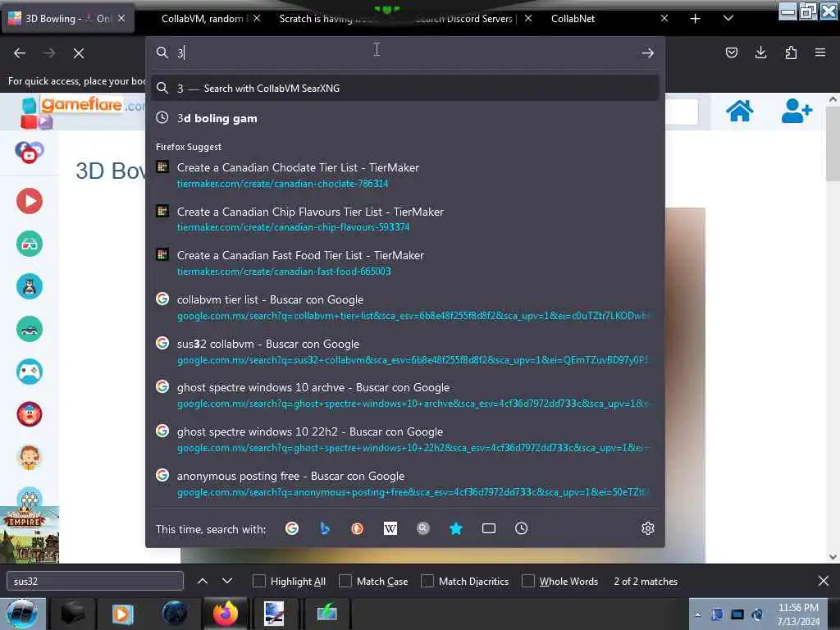
Task: Stop loading the page with X button
Action: [x=79, y=53]
